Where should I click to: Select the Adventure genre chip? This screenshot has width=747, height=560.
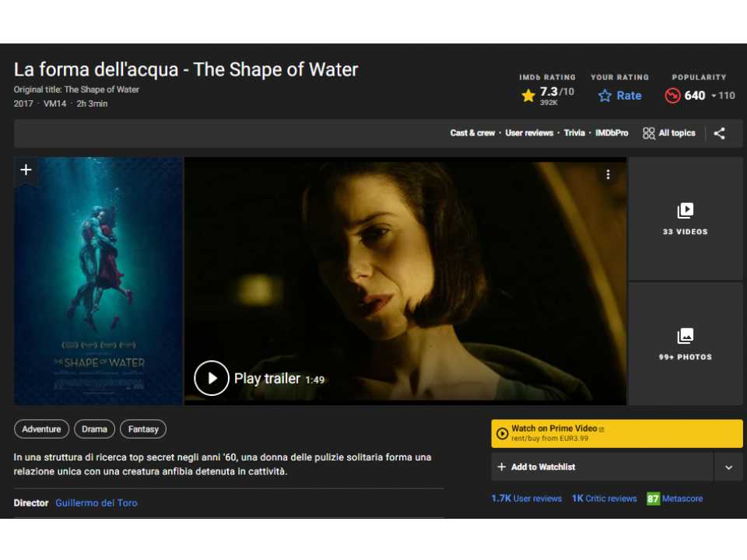click(x=41, y=429)
